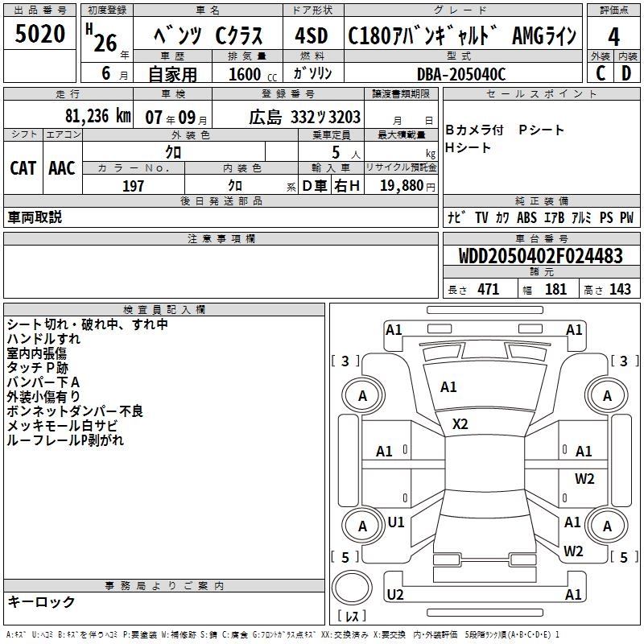Select recycle deposit 19,880円
The height and width of the screenshot is (644, 644).
pos(407,186)
